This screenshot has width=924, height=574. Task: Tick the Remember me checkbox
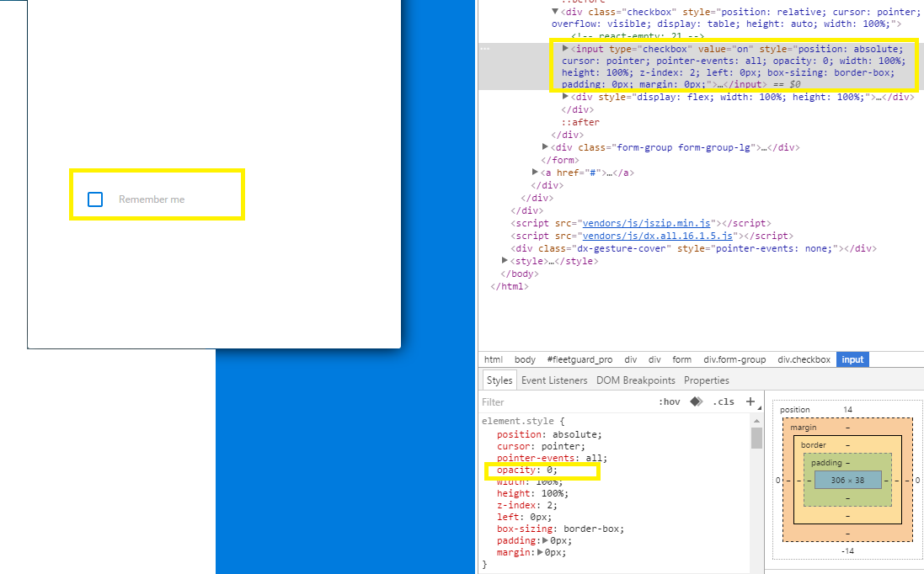(95, 199)
